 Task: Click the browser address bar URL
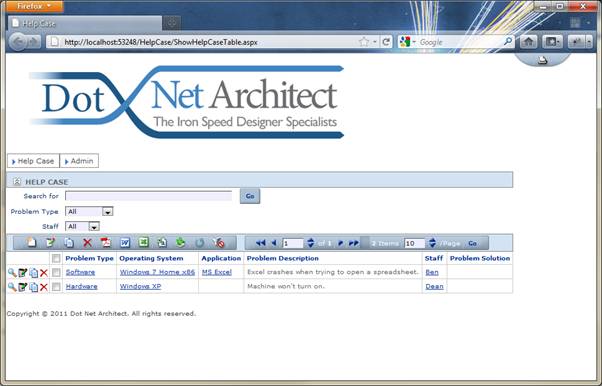click(160, 42)
